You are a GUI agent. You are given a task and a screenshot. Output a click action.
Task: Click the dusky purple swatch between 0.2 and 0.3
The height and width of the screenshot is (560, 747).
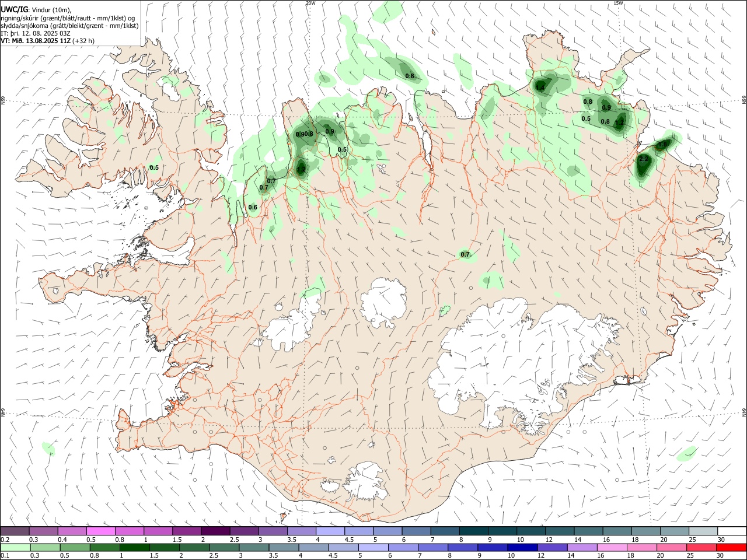tap(15, 531)
